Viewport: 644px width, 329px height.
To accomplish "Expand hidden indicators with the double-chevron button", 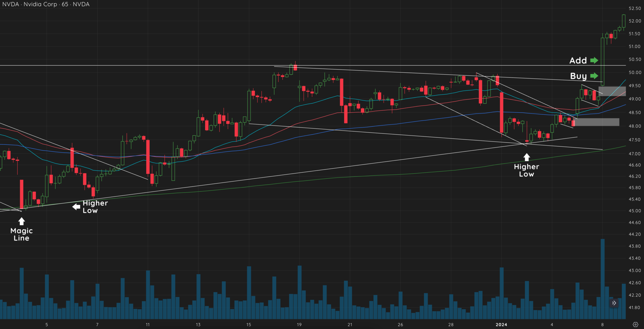I will (613, 303).
